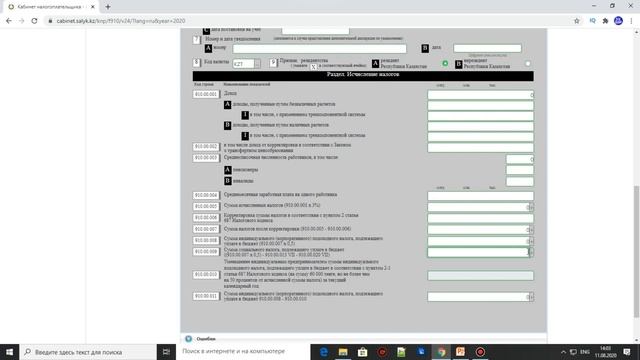Click the Windows taskbar search box
The width and height of the screenshot is (640, 360).
coord(88,352)
